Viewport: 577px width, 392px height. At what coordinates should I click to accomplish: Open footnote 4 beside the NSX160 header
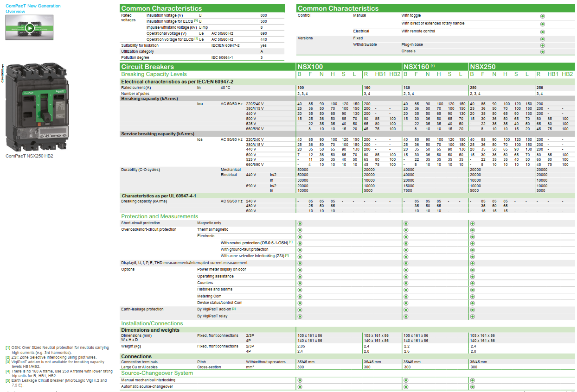[x=432, y=66]
